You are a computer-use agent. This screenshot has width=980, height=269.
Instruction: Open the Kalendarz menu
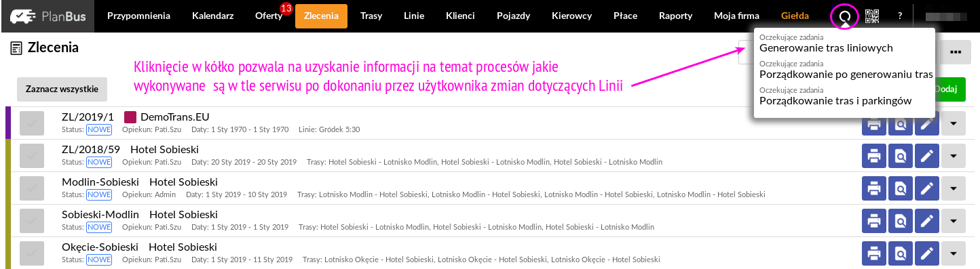[x=212, y=16]
